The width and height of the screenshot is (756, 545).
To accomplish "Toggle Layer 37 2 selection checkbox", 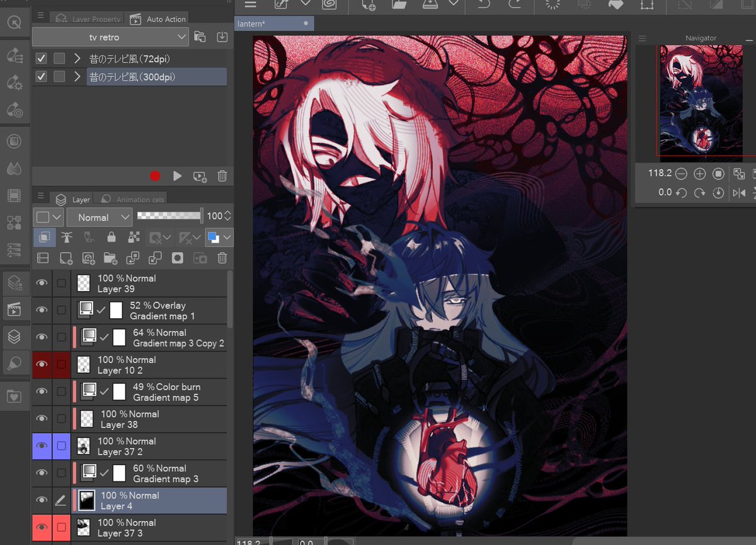I will click(x=61, y=445).
